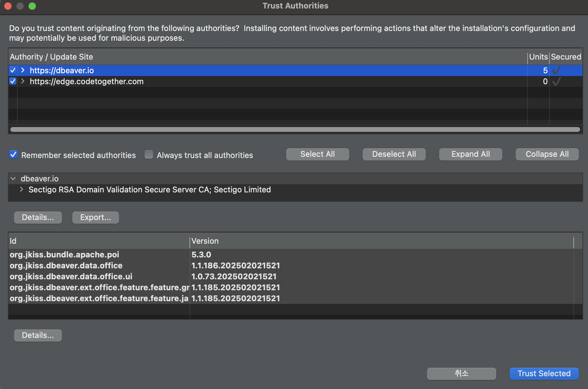Click the authorities table horizontal scrollbar
The height and width of the screenshot is (389, 588).
click(295, 129)
